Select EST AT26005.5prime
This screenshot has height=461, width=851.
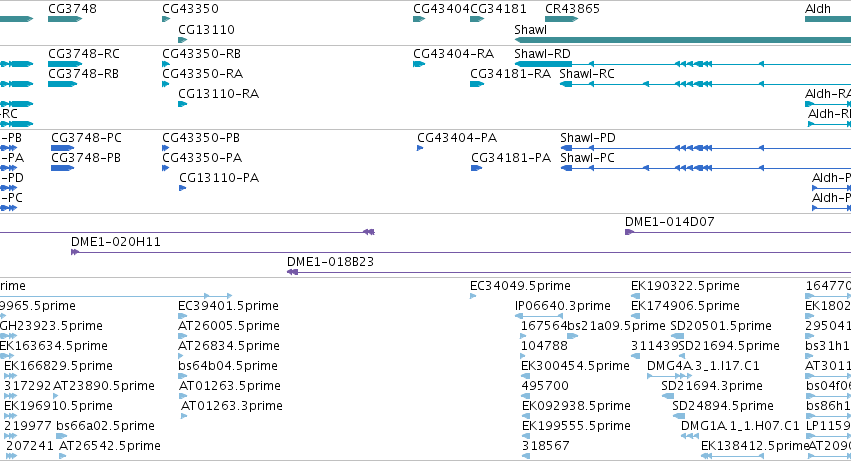click(x=228, y=326)
